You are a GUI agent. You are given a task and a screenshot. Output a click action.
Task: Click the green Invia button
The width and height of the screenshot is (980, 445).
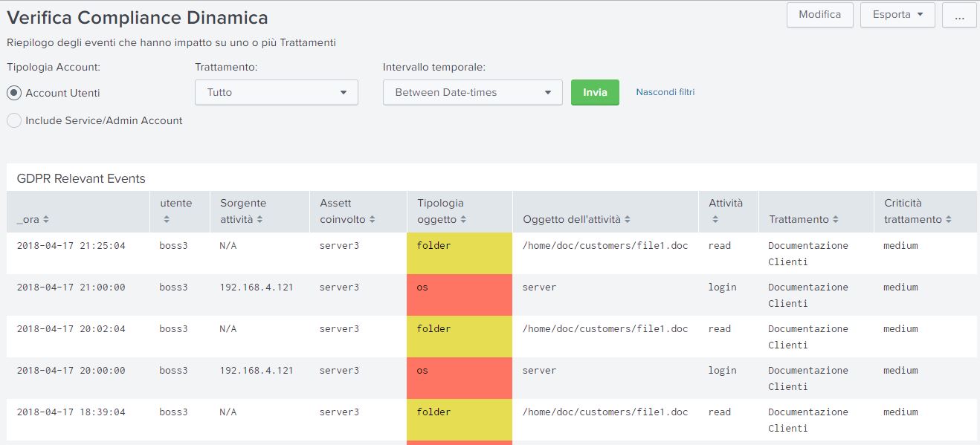(595, 92)
